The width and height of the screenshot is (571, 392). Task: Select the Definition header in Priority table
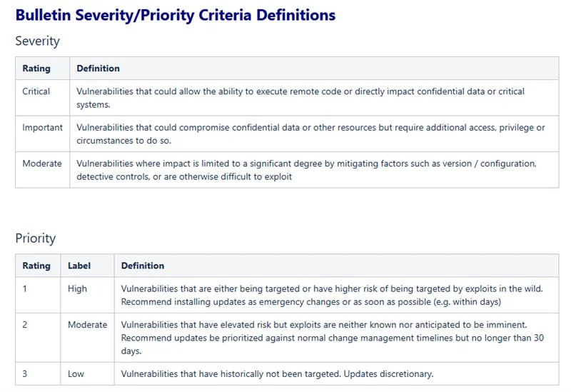[x=143, y=266]
